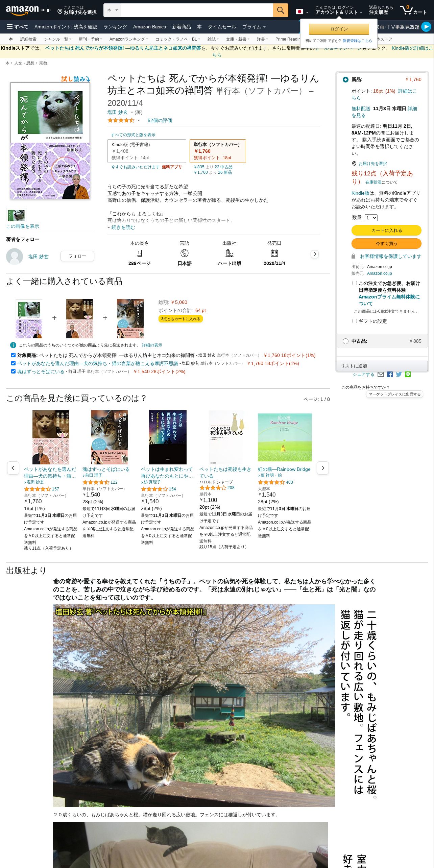Open the 宗教 breadcrumb link
This screenshot has width=434, height=868.
43,63
